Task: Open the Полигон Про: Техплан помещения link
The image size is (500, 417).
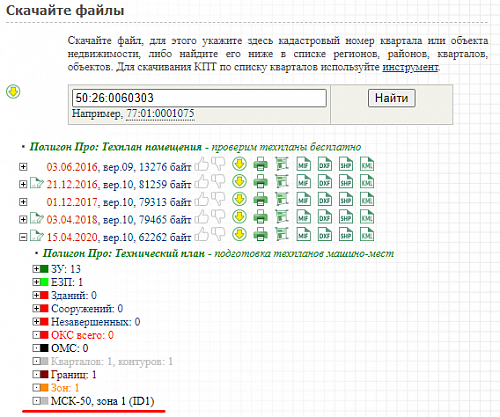Action: pyautogui.click(x=116, y=147)
